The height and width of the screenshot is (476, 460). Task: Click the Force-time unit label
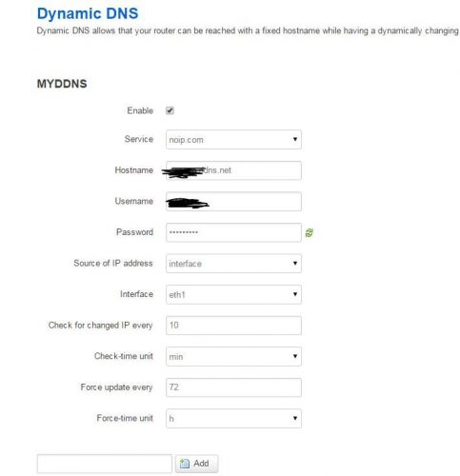[x=125, y=418]
